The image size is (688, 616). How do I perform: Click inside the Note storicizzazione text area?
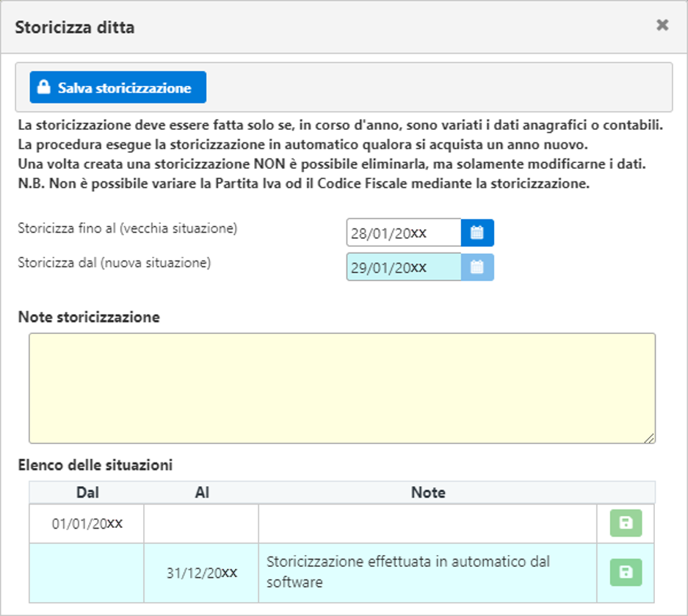(x=341, y=388)
